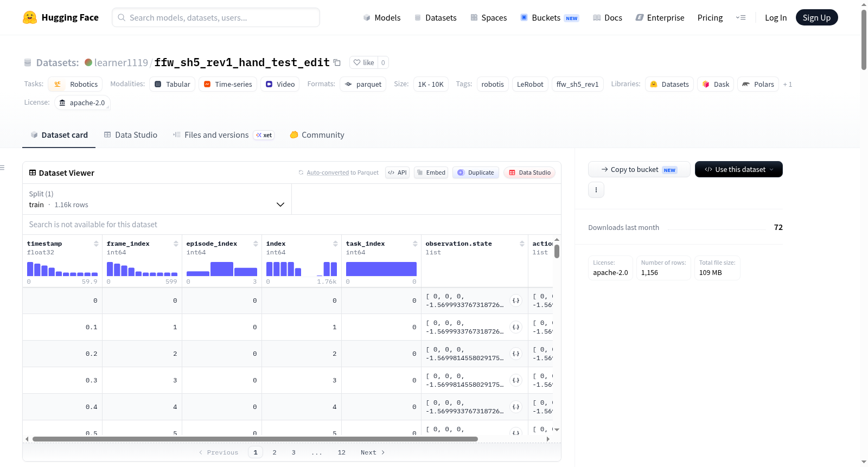This screenshot has width=868, height=467.
Task: Expand observation.state cell in timestamp 0.2 row
Action: [x=516, y=354]
